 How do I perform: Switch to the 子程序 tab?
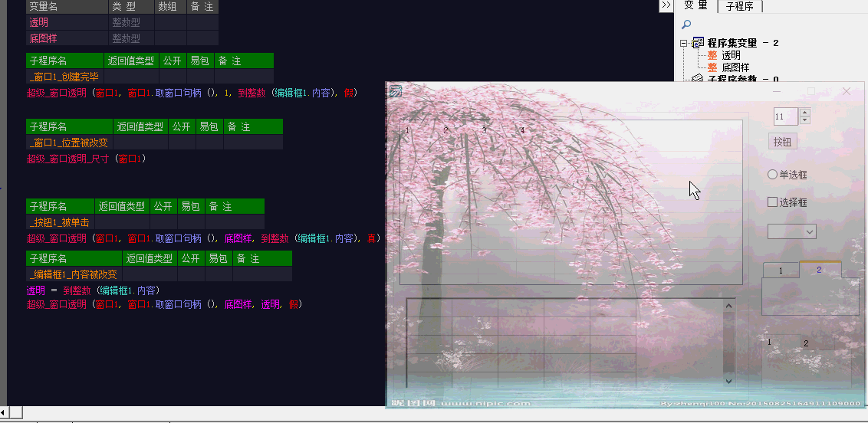[739, 6]
